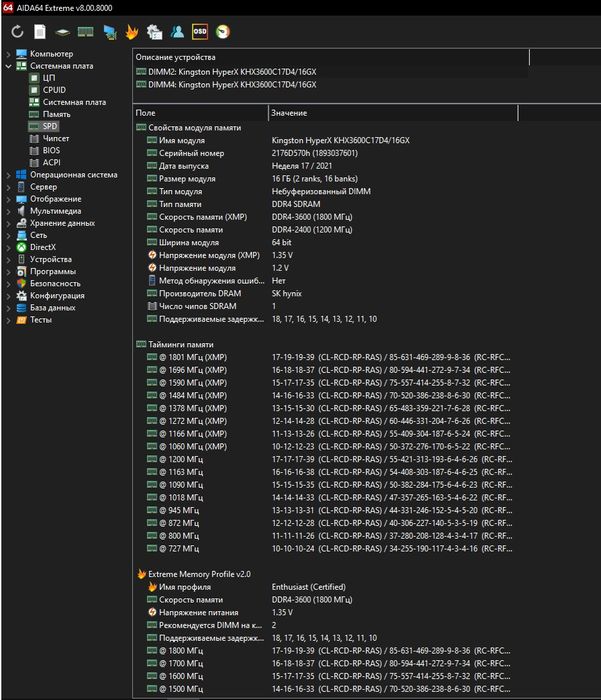Expand the Тесты tree node

click(8, 320)
